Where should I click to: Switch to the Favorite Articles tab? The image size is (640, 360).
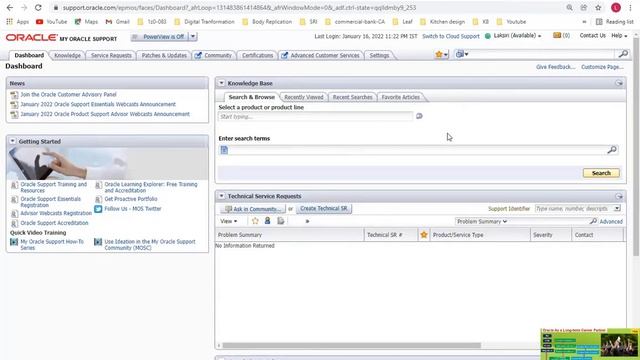click(x=400, y=97)
